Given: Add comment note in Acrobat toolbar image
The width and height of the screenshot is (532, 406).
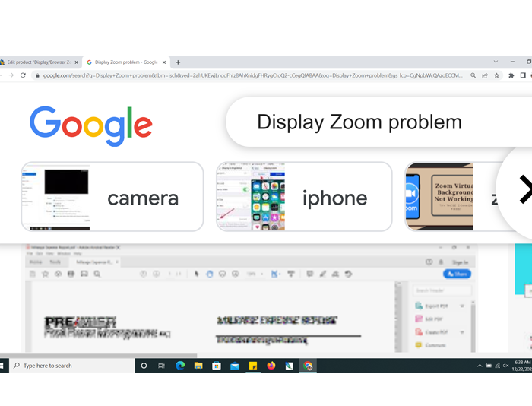Looking at the screenshot, I should (x=309, y=274).
